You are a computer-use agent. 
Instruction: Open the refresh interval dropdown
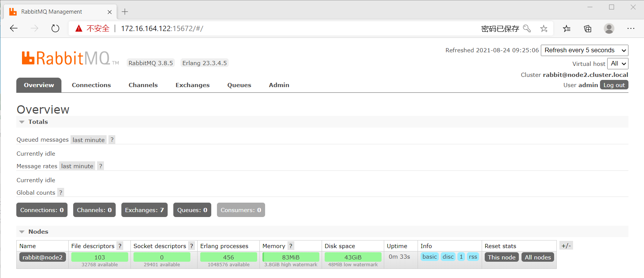(x=584, y=50)
